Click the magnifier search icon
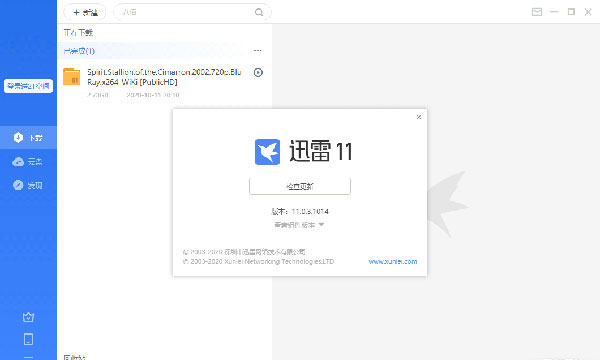The height and width of the screenshot is (360, 600). click(259, 12)
